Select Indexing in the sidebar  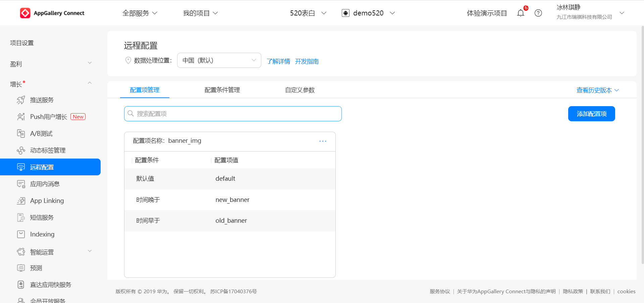[x=42, y=234]
